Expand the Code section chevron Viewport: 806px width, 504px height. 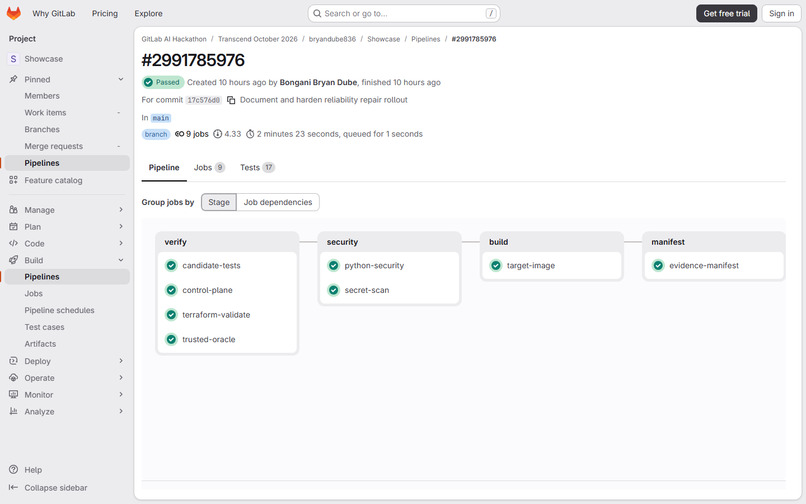click(121, 243)
